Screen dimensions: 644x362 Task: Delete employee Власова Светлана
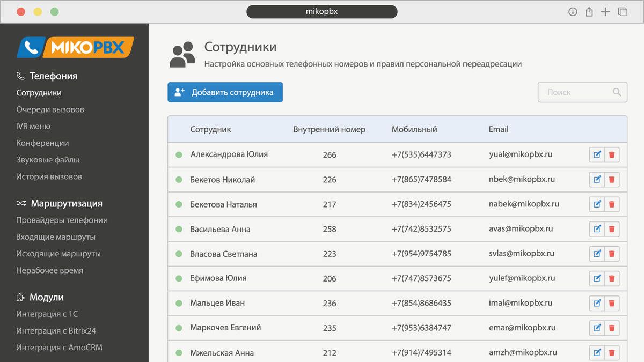click(612, 254)
